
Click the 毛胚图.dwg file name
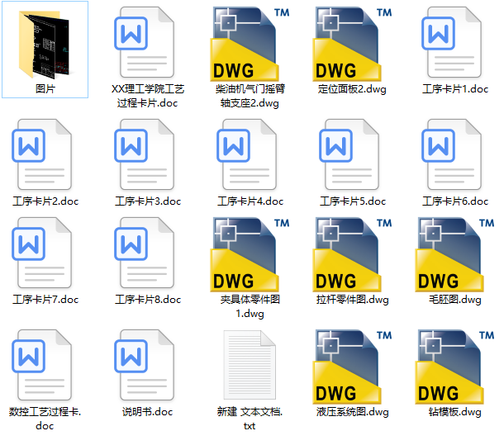pos(455,300)
